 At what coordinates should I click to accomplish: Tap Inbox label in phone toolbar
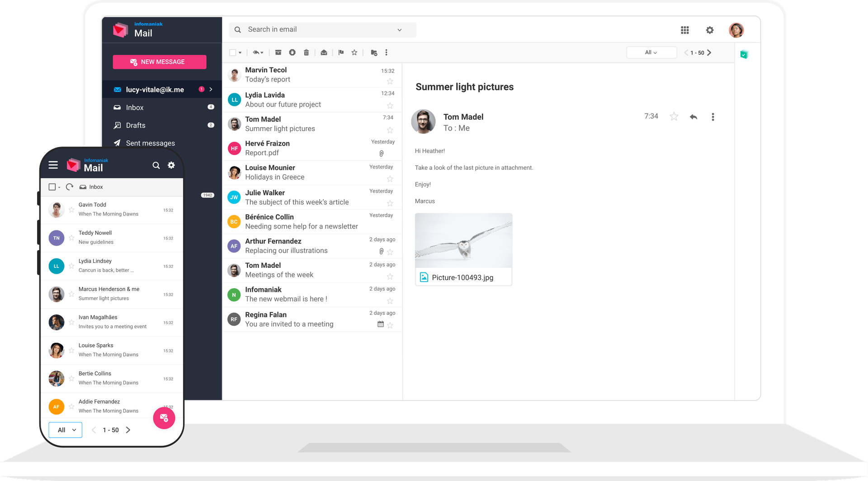click(96, 187)
